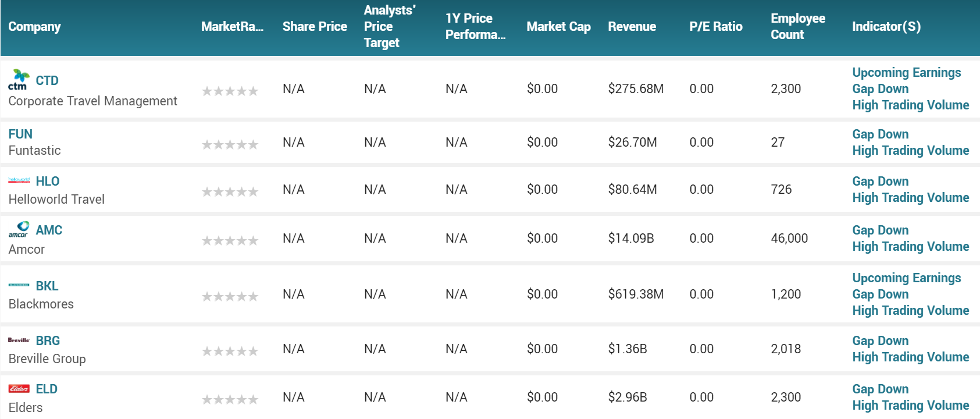Click High Trading Volume for Elders
Viewport: 980px width, 419px height.
910,406
